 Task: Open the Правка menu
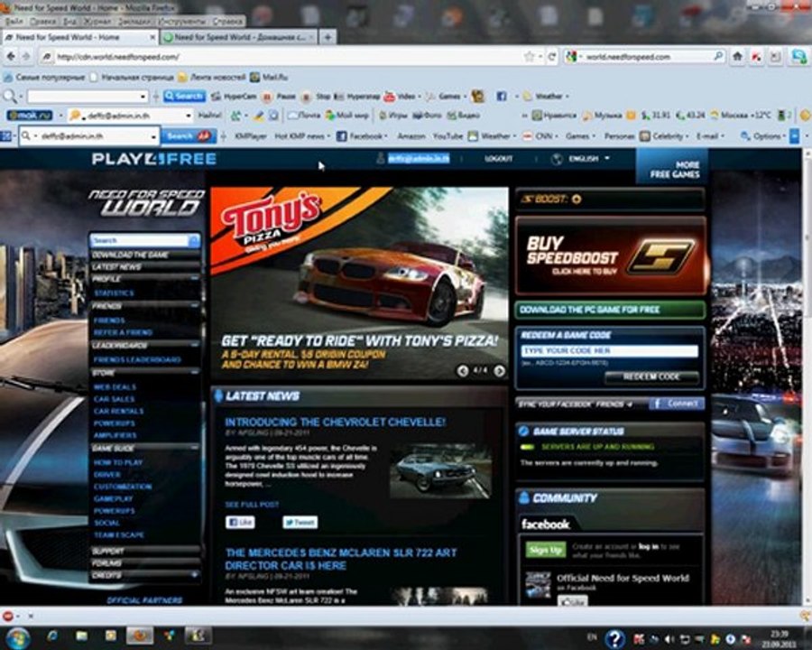pyautogui.click(x=42, y=22)
